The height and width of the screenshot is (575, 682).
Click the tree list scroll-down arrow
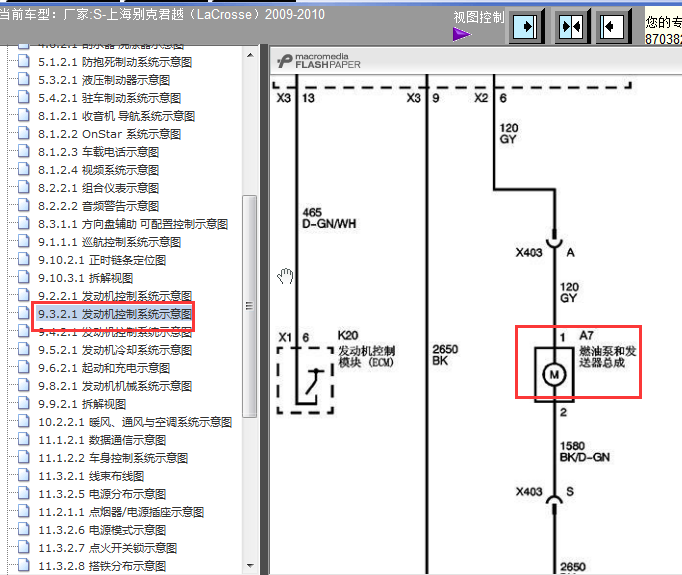250,565
